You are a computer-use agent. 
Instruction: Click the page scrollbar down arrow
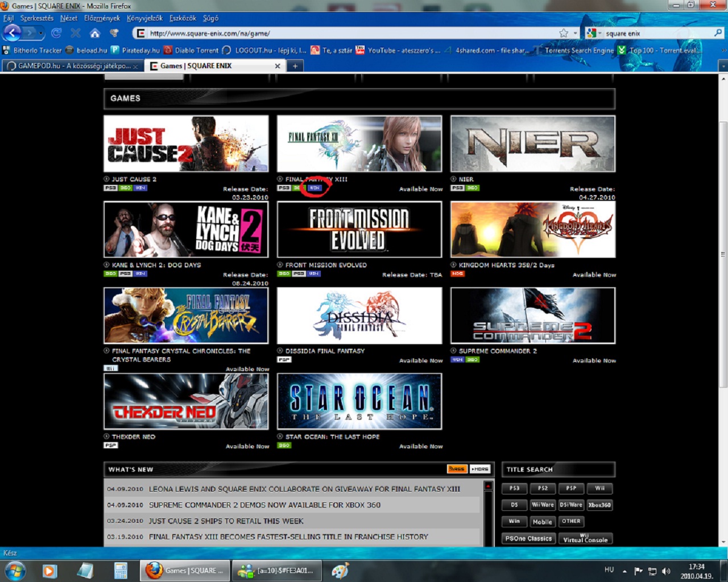723,542
